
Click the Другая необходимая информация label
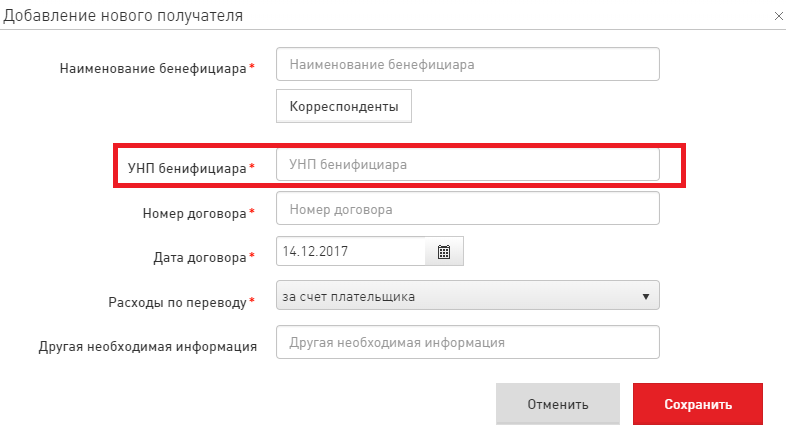148,347
